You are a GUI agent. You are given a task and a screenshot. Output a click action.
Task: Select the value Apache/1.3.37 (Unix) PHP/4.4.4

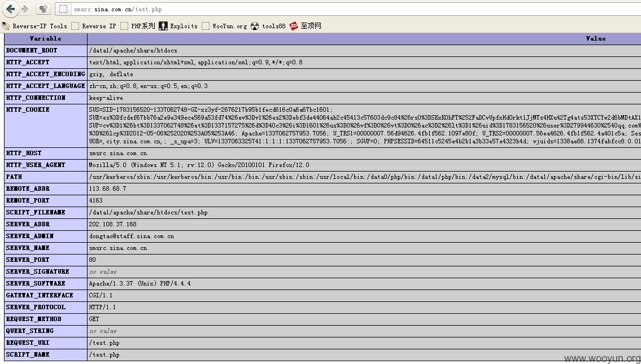pos(140,284)
